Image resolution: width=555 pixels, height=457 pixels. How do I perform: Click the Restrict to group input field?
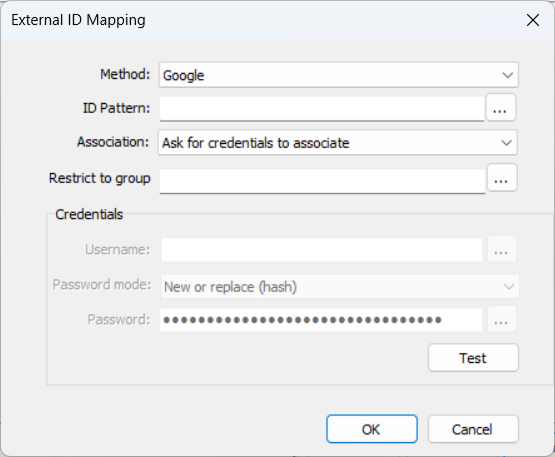322,181
